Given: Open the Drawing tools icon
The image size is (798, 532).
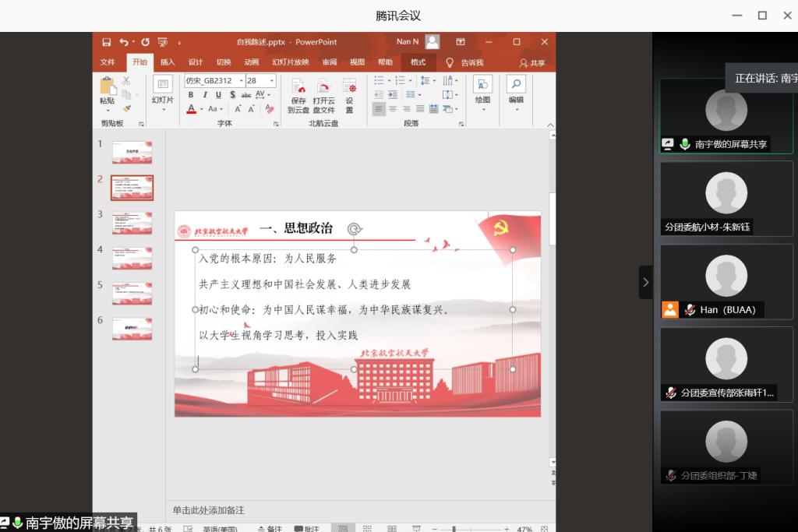Looking at the screenshot, I should 482,85.
